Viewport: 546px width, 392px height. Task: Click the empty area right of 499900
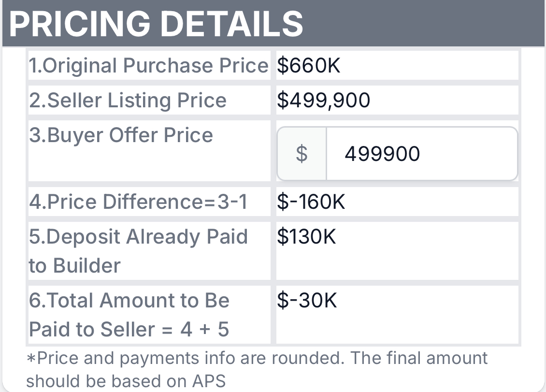pyautogui.click(x=468, y=154)
